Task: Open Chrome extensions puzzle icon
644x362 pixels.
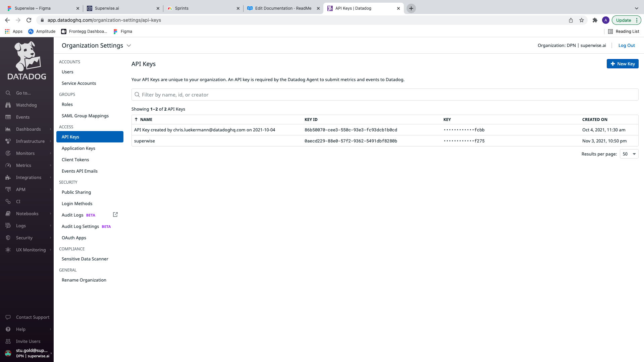Action: click(595, 20)
